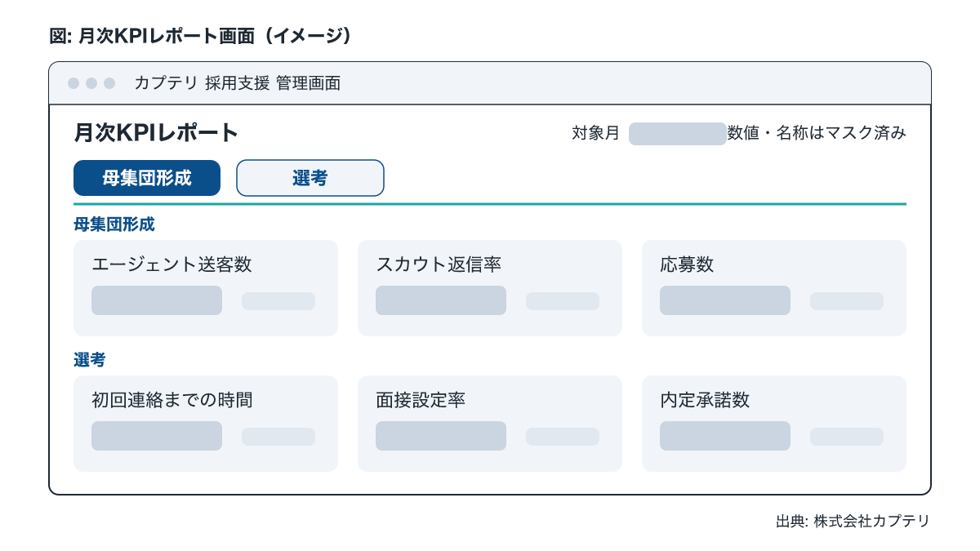Open the 初回連絡までの時間 card
Image resolution: width=980 pixels, height=551 pixels.
(206, 424)
